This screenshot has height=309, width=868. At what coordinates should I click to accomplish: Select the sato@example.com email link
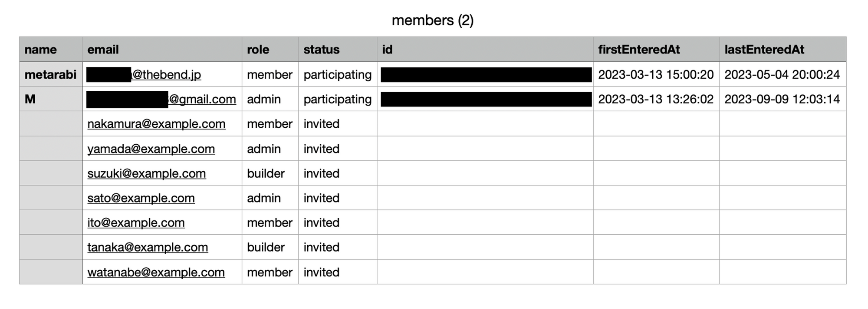[141, 198]
